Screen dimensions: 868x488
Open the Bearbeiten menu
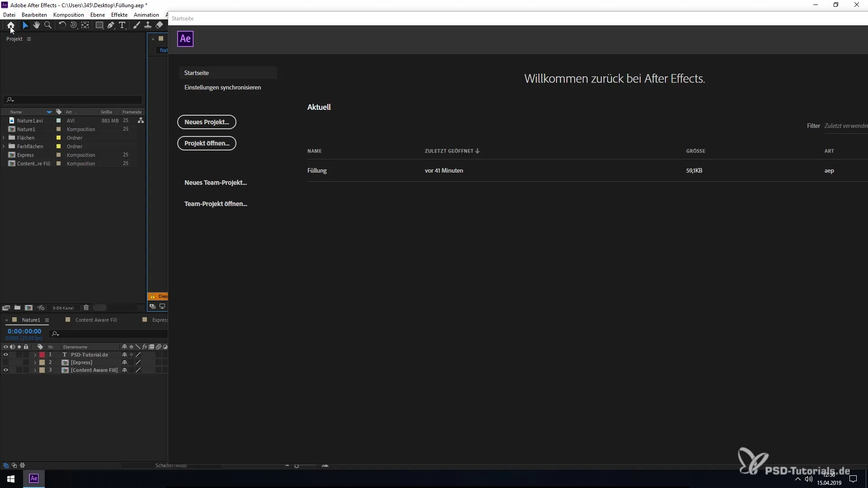(x=34, y=15)
